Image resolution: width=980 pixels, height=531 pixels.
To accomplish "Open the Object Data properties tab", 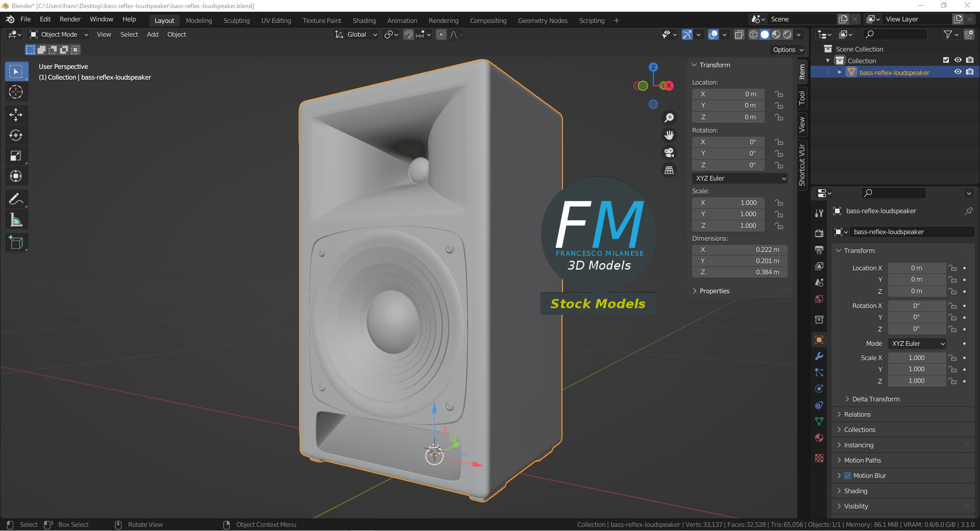I will click(x=819, y=421).
